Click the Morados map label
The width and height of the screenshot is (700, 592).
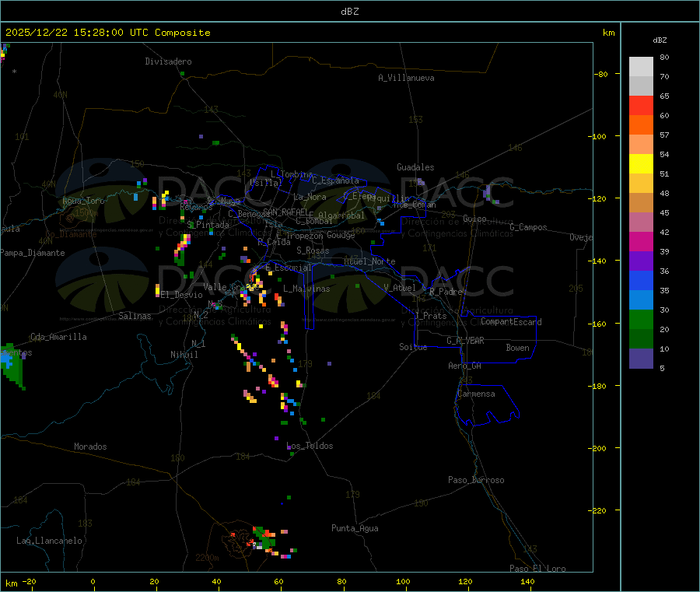[90, 447]
